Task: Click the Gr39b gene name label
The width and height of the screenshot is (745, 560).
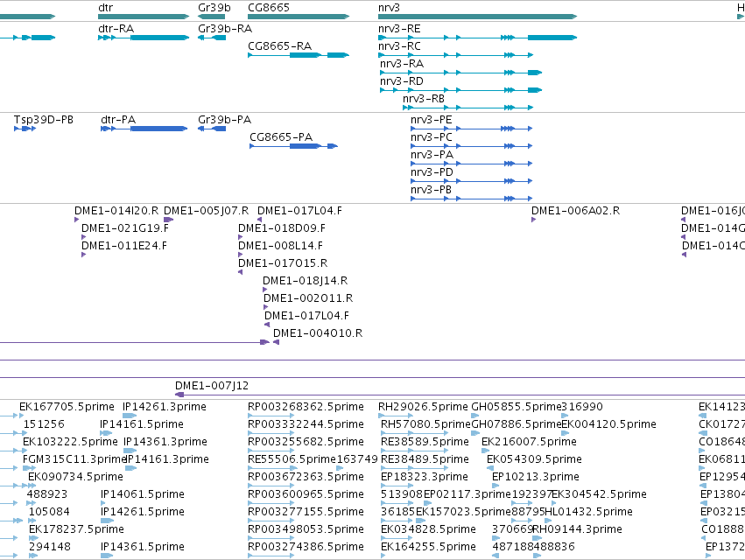Action: (214, 8)
